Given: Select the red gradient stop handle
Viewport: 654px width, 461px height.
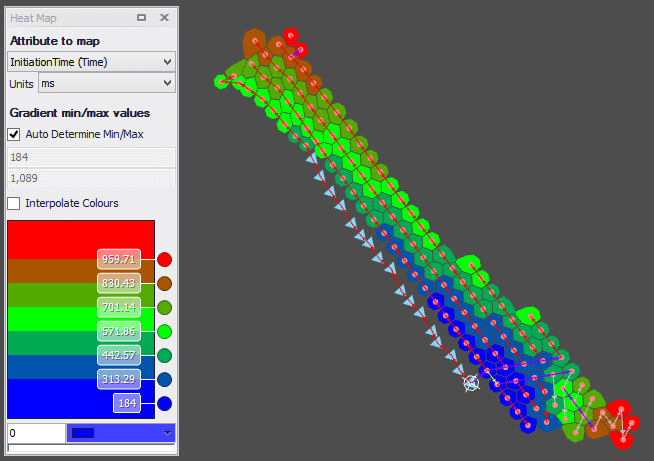Looking at the screenshot, I should pyautogui.click(x=165, y=259).
